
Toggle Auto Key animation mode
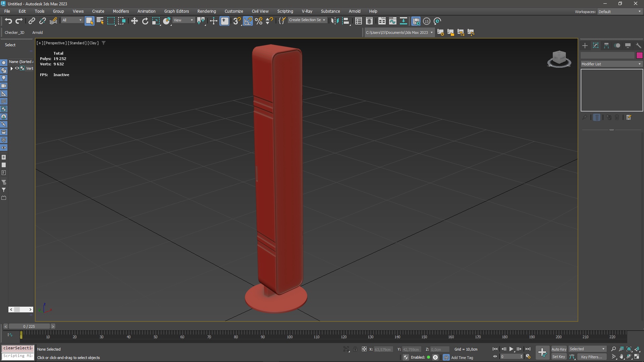click(x=559, y=349)
